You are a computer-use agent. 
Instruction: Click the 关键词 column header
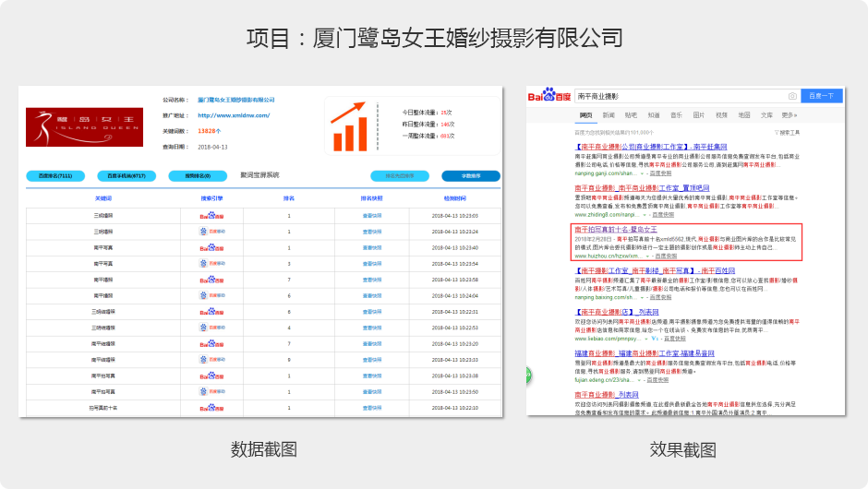pyautogui.click(x=103, y=198)
